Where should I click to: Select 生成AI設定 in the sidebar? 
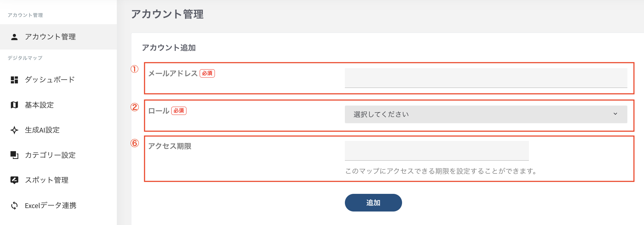(x=42, y=130)
